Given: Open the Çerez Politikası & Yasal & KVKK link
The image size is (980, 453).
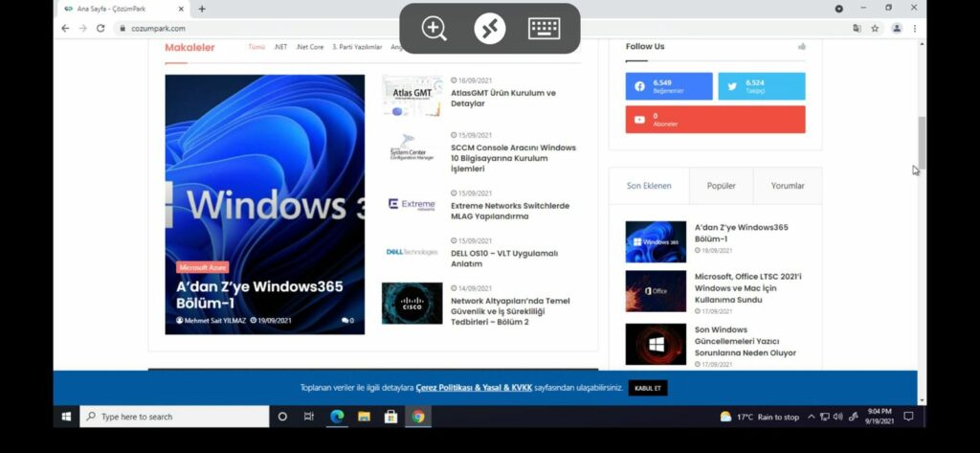Looking at the screenshot, I should (x=474, y=388).
